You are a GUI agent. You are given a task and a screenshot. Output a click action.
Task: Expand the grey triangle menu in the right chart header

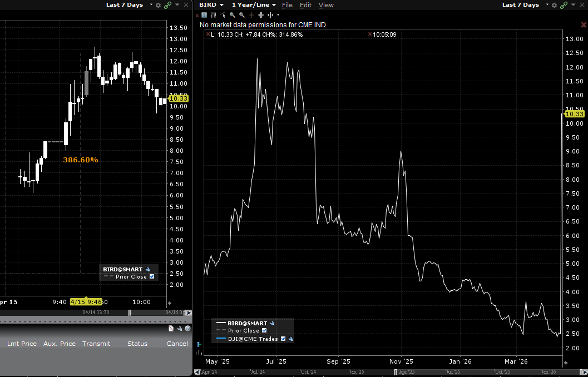pos(573,5)
